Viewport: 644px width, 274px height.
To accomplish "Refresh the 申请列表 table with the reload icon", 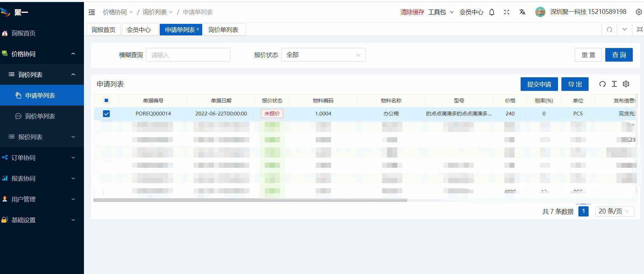I will [x=602, y=84].
